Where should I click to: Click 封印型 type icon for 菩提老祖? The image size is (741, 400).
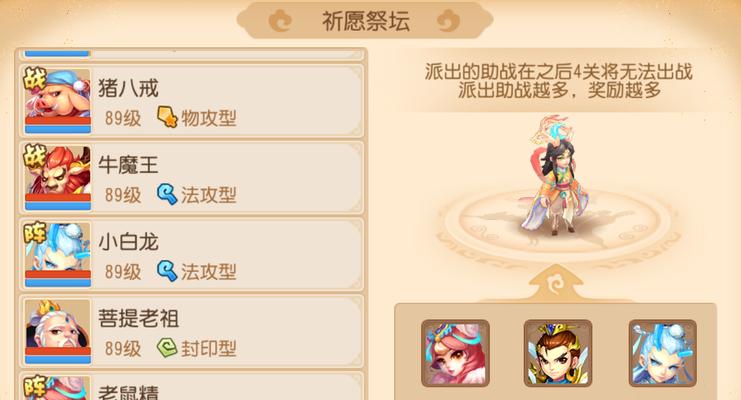click(x=167, y=348)
